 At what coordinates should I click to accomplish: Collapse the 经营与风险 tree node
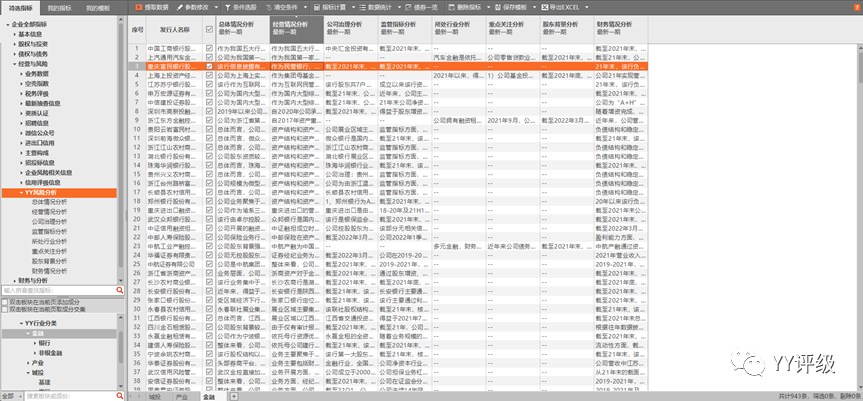coord(15,64)
